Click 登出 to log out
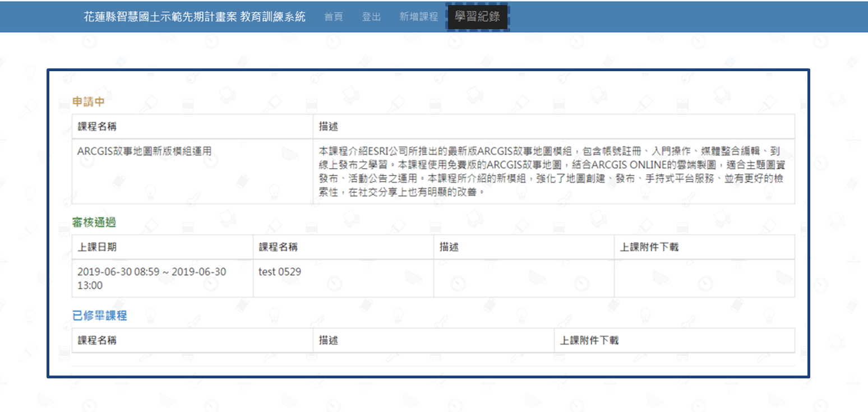Screen dimensions: 868x412 (x=371, y=17)
